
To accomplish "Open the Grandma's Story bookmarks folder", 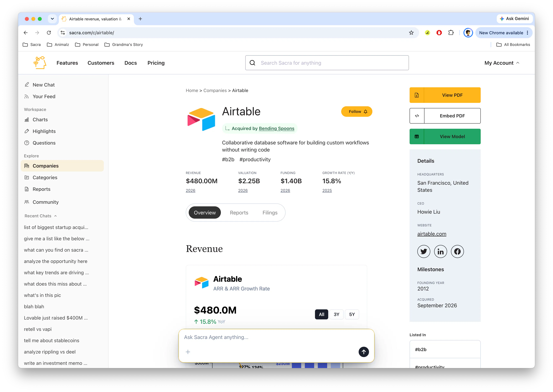I will [x=124, y=45].
